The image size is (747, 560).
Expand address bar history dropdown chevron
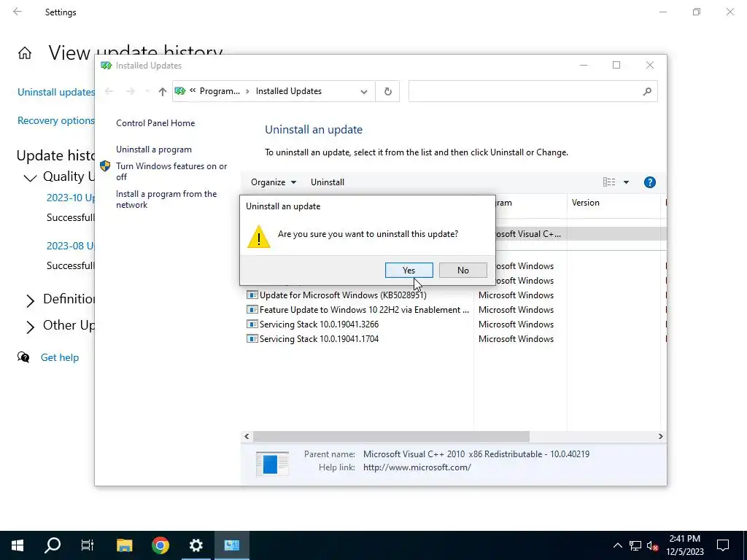click(x=364, y=91)
